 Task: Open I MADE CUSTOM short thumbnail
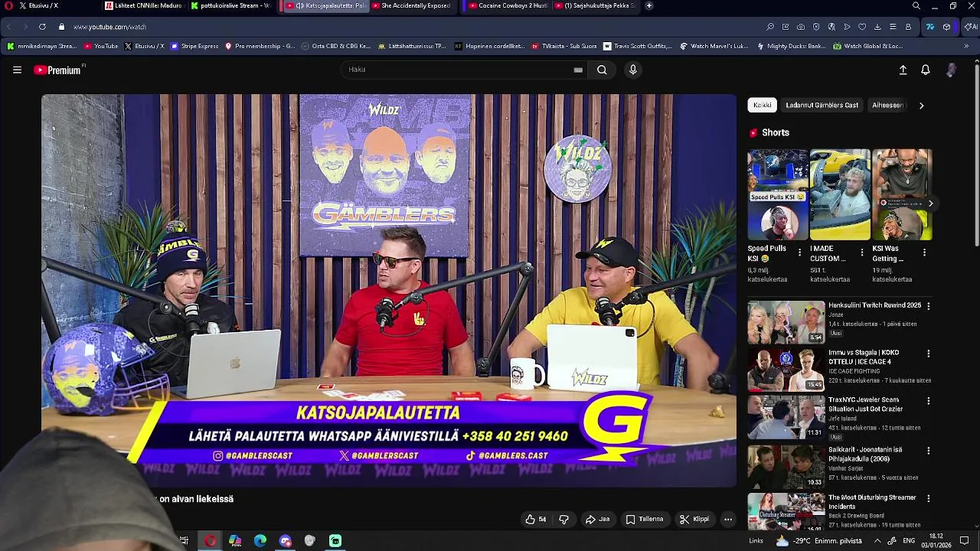pyautogui.click(x=840, y=194)
